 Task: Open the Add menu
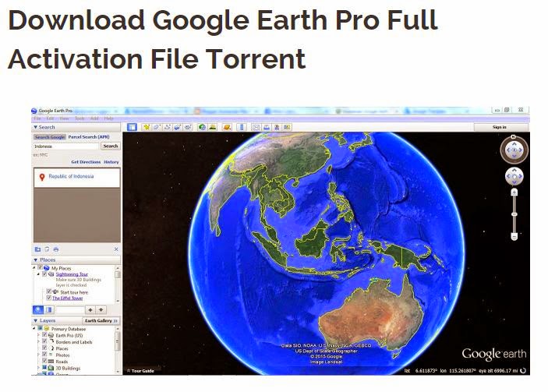pos(94,118)
